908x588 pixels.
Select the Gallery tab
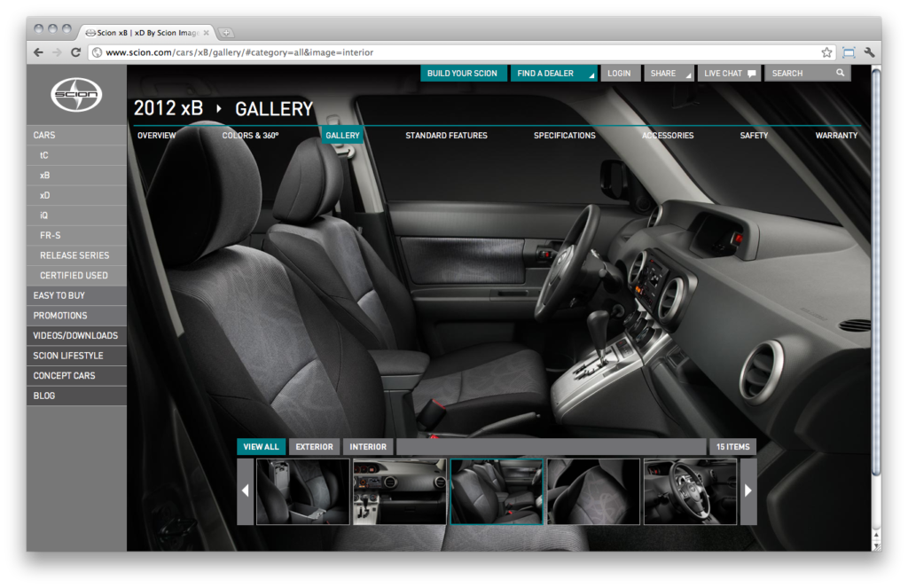click(342, 135)
